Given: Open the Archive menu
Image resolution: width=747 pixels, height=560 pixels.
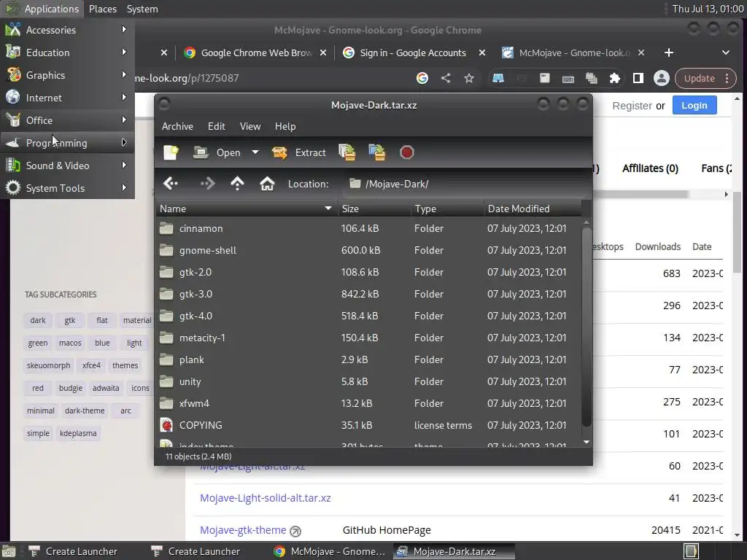Looking at the screenshot, I should click(x=177, y=126).
